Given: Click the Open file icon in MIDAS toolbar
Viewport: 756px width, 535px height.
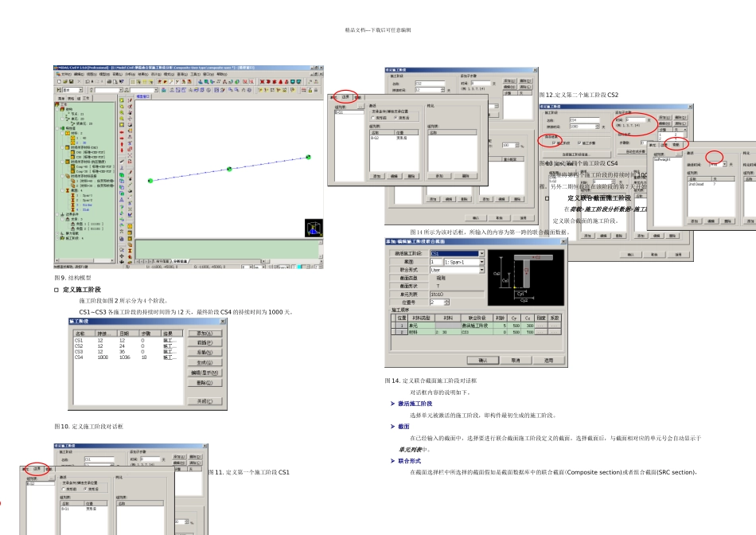Looking at the screenshot, I should tap(64, 81).
